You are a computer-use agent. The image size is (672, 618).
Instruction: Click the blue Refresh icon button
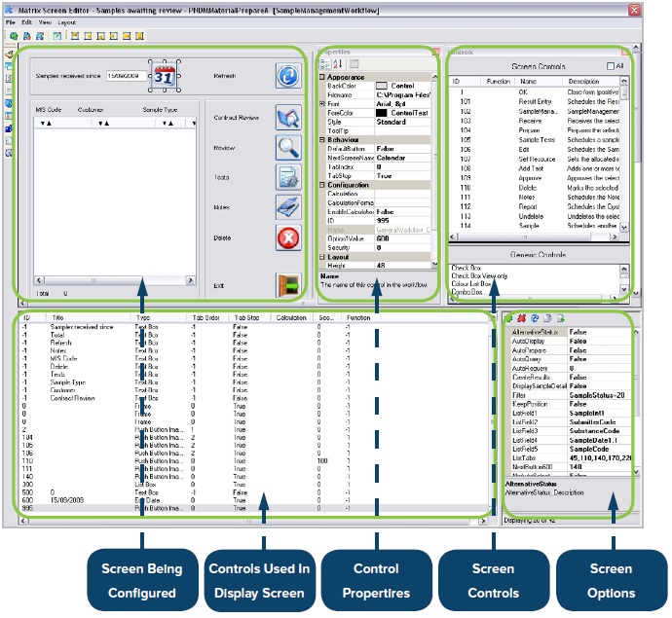click(288, 76)
